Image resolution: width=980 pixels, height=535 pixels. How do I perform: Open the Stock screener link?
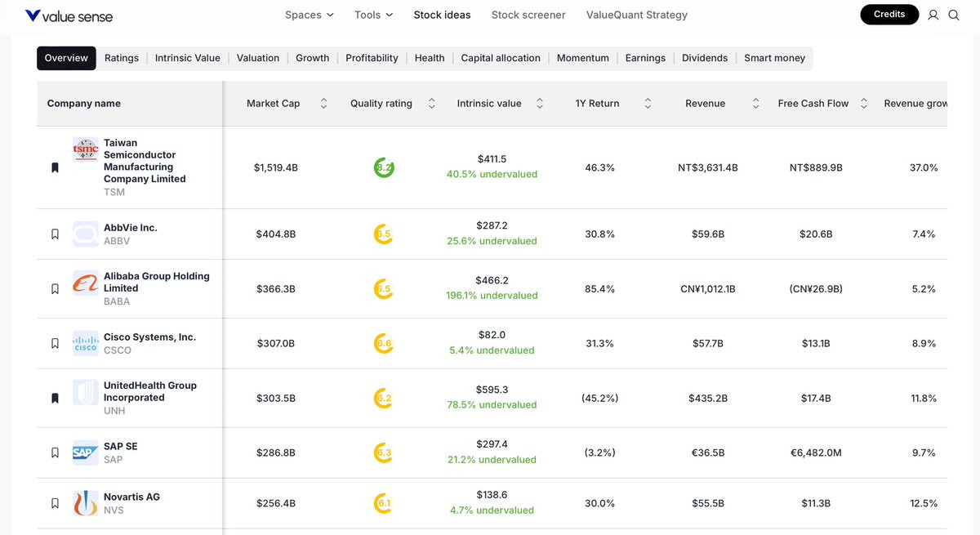(x=528, y=15)
